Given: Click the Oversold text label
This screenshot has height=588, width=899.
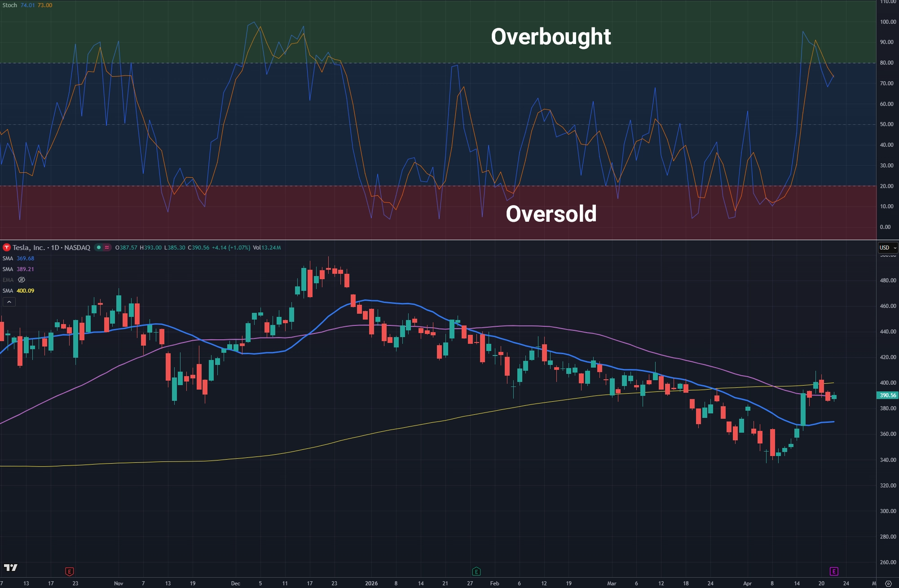Looking at the screenshot, I should click(x=551, y=214).
